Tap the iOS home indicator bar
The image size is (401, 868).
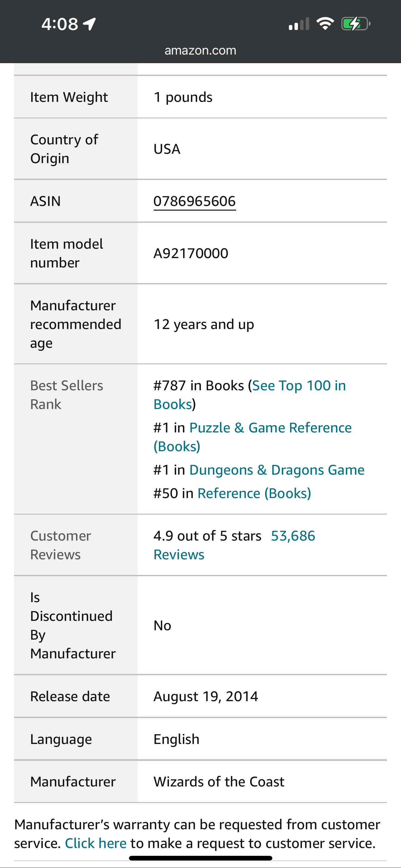pyautogui.click(x=200, y=858)
